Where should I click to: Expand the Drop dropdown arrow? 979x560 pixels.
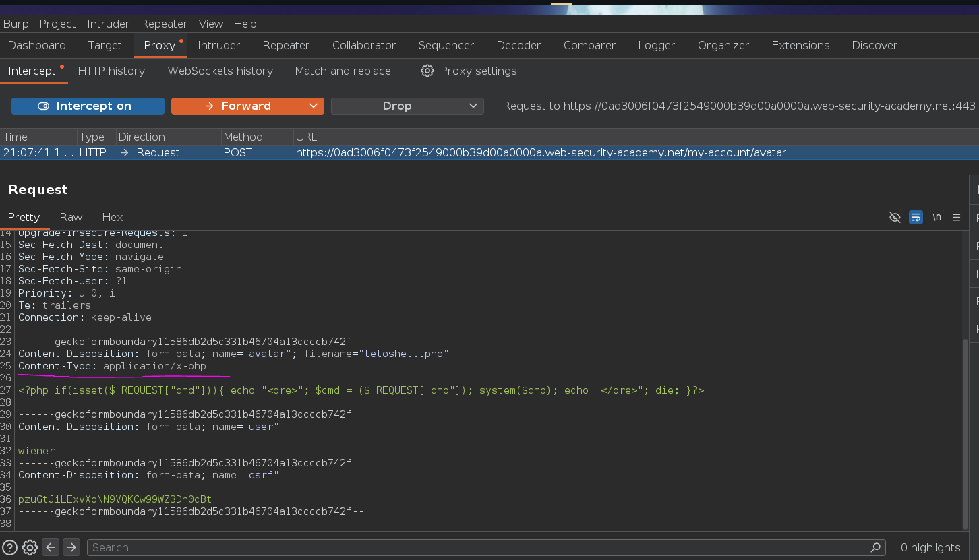(473, 106)
